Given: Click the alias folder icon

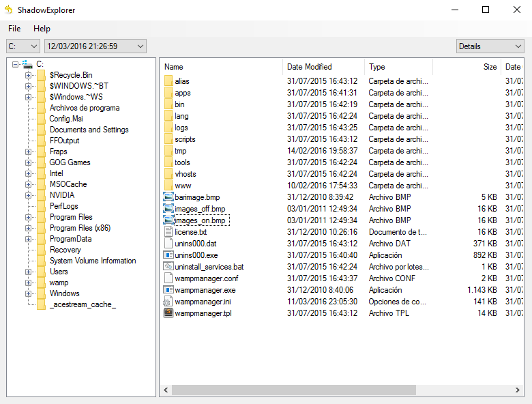Looking at the screenshot, I should click(168, 81).
